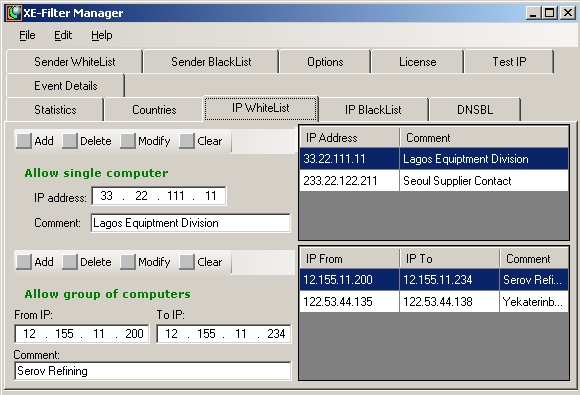Click Comment header in IP range table
The height and width of the screenshot is (395, 580).
click(x=534, y=259)
